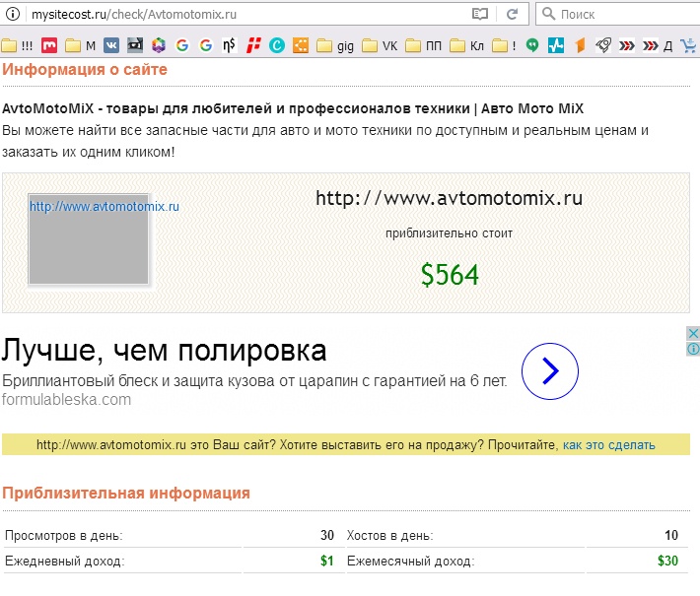Open the first red chevrons bookmark icon

(x=627, y=45)
